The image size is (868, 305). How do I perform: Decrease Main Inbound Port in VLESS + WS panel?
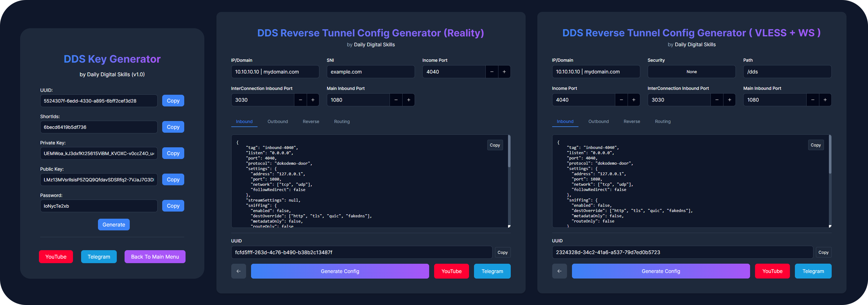[813, 100]
